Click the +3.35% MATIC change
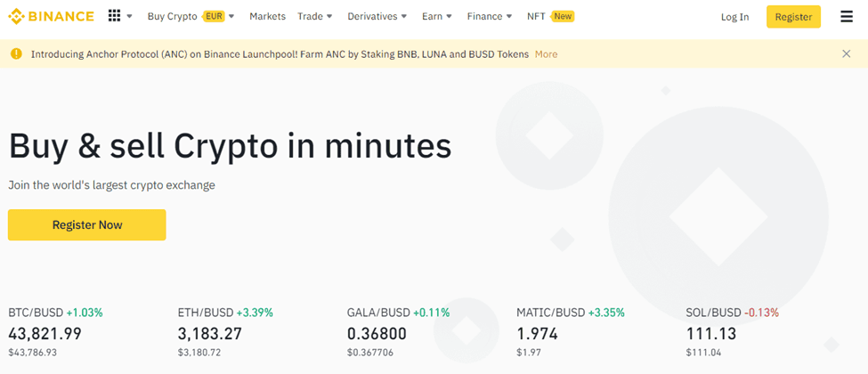The width and height of the screenshot is (868, 374). 606,313
